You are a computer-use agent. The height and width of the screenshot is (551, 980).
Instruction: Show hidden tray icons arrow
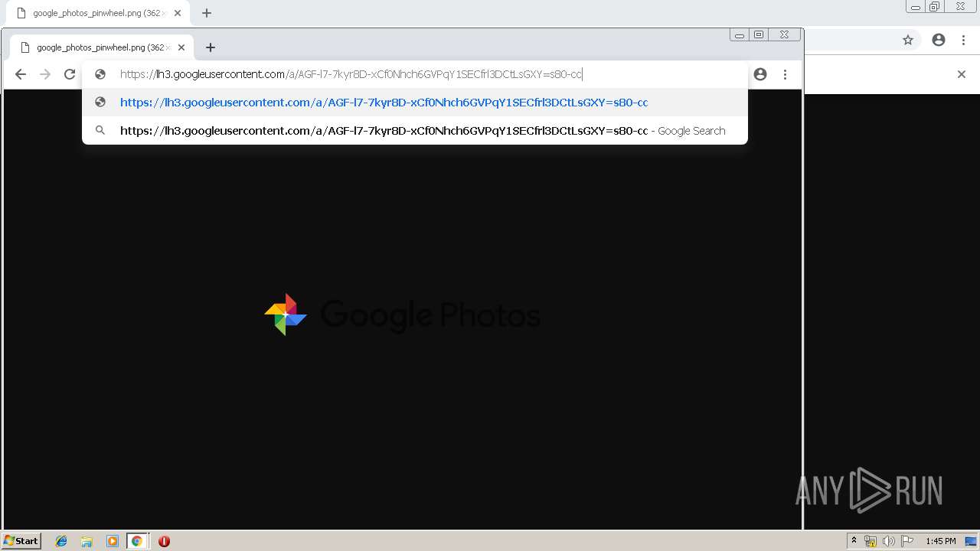tap(854, 541)
